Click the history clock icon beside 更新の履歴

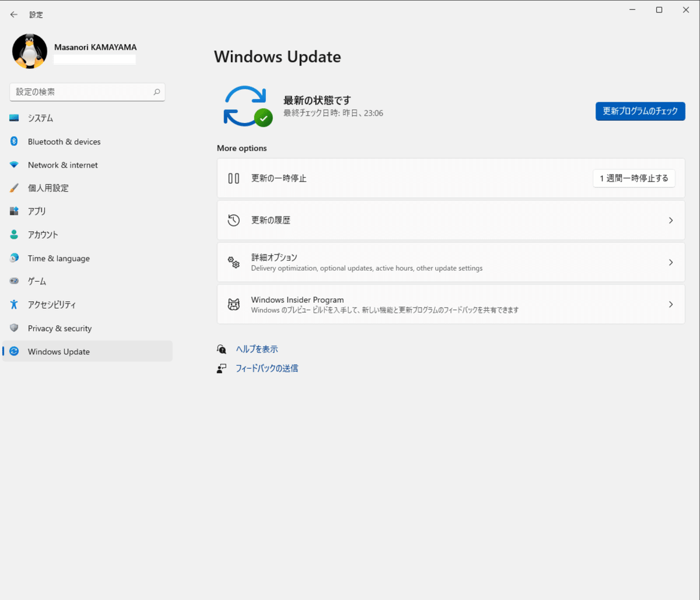(x=234, y=220)
